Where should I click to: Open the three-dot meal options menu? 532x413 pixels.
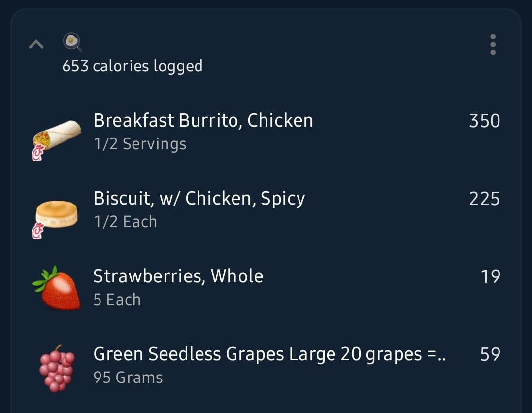pyautogui.click(x=493, y=44)
